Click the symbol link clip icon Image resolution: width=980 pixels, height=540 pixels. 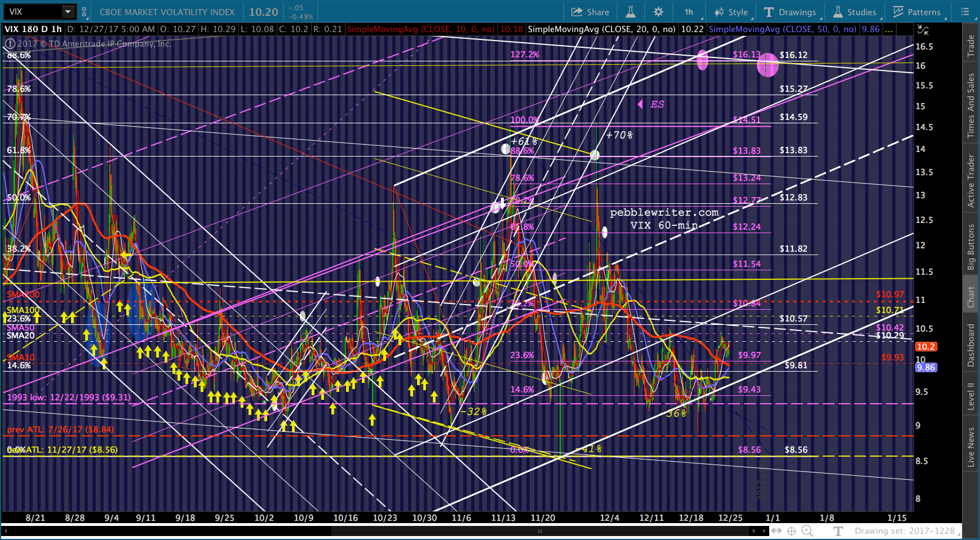85,12
